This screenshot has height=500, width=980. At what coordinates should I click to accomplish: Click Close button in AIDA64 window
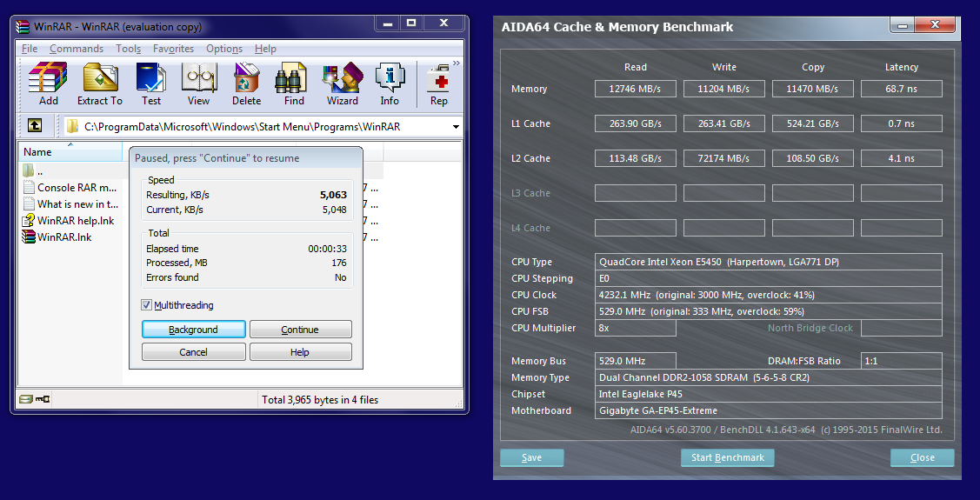coord(923,457)
